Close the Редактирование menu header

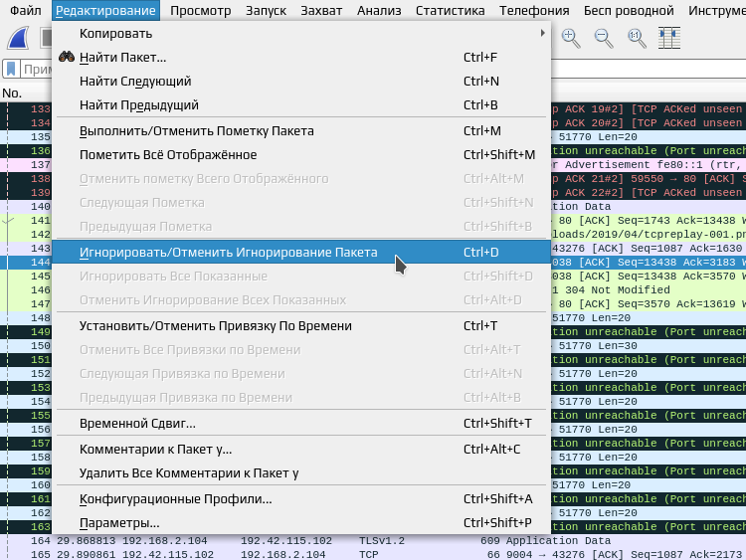point(105,11)
